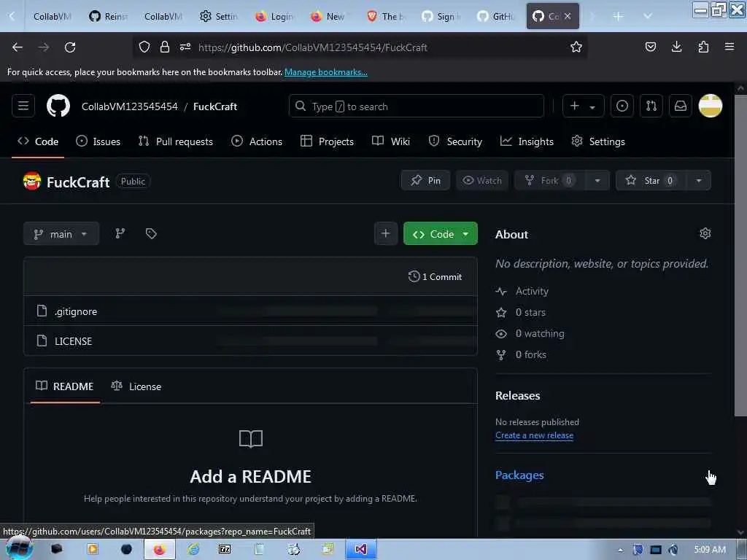This screenshot has height=560, width=747.
Task: Open the Insights tab
Action: click(x=527, y=141)
